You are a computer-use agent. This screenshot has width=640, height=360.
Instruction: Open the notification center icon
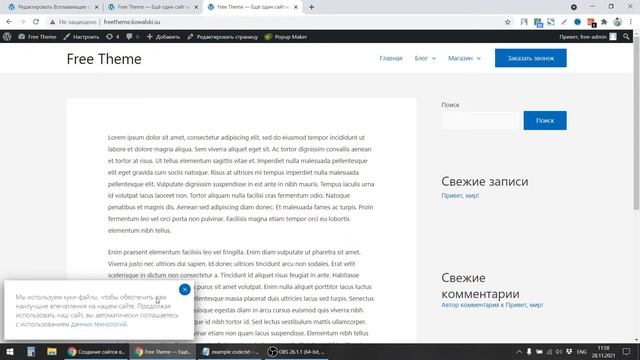[x=626, y=351]
